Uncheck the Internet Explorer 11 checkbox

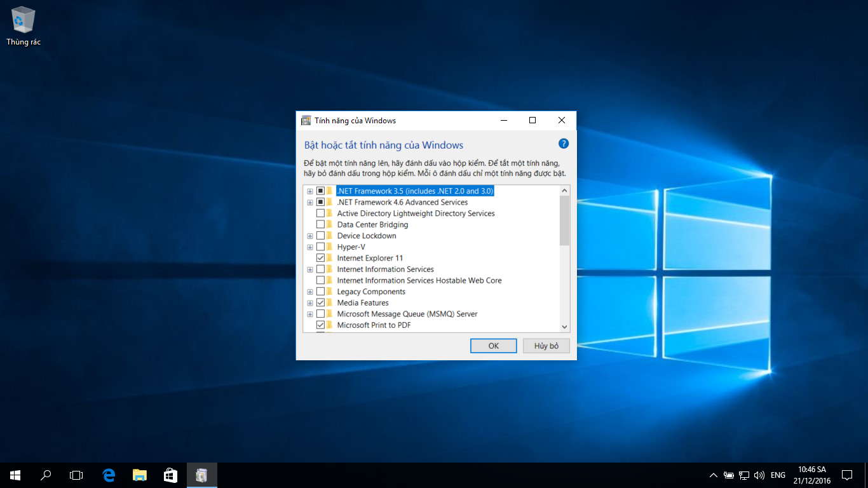[x=320, y=258]
